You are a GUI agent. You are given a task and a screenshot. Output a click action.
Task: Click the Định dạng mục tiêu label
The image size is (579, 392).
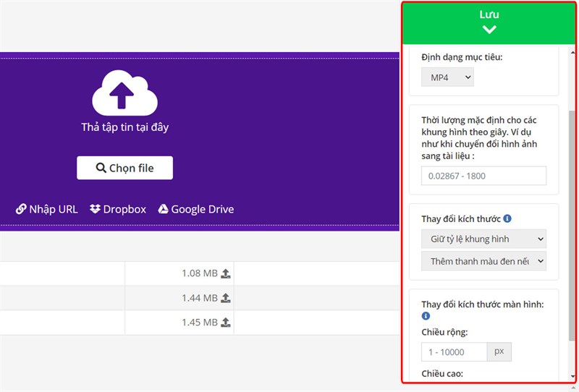point(462,57)
